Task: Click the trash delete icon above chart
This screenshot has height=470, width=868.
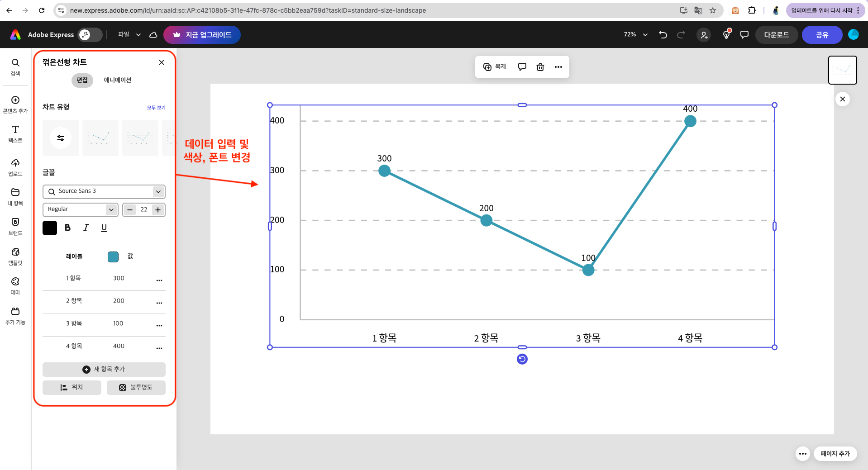Action: pyautogui.click(x=540, y=67)
